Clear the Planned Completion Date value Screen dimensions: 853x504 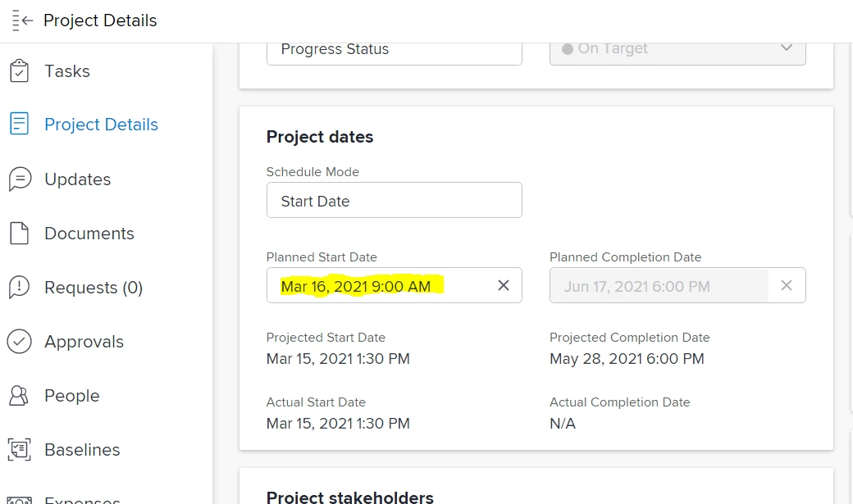[x=786, y=285]
